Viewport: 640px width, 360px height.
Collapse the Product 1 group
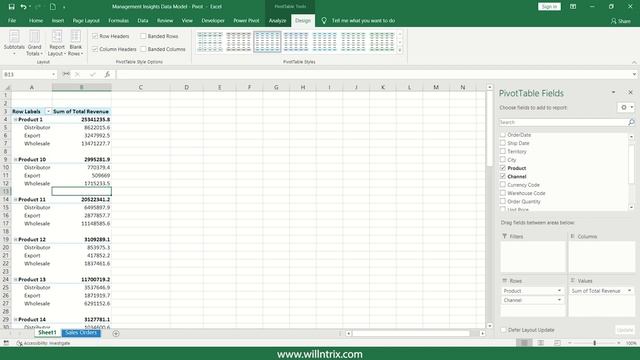coord(16,120)
